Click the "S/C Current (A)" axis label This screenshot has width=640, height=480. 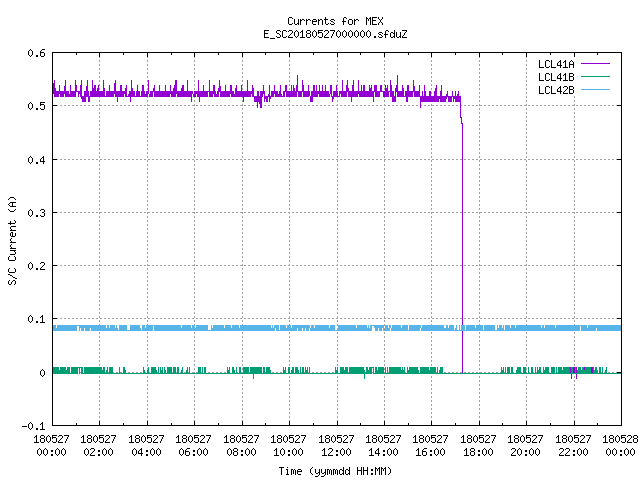click(x=12, y=240)
